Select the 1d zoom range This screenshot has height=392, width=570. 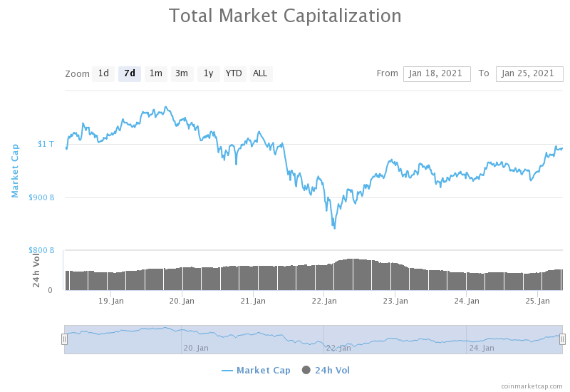[x=103, y=74]
